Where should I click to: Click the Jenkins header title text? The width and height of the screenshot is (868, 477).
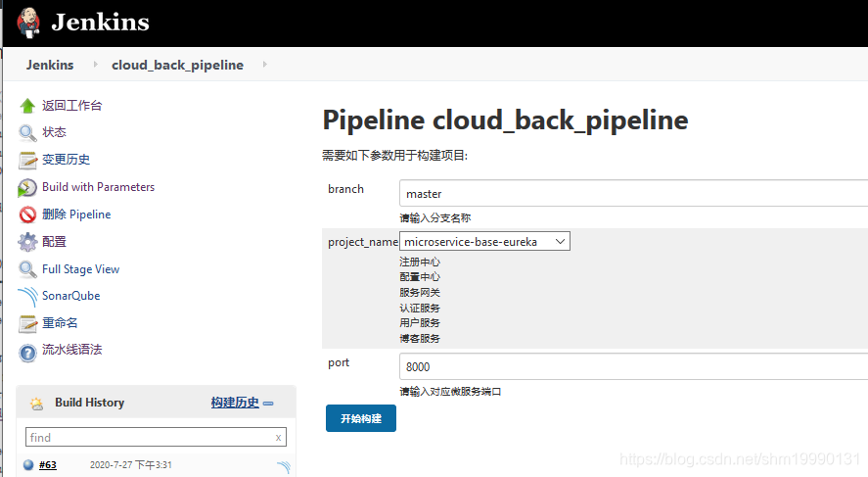[x=100, y=23]
